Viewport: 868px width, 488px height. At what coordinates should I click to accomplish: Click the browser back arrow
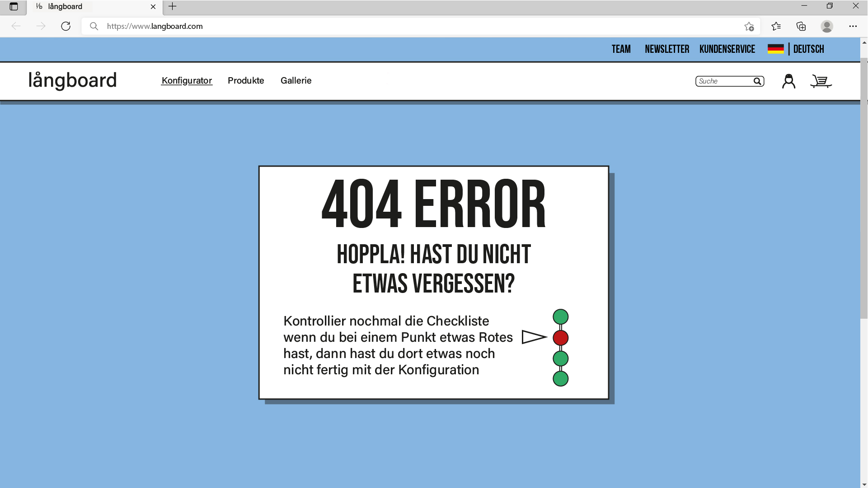16,26
